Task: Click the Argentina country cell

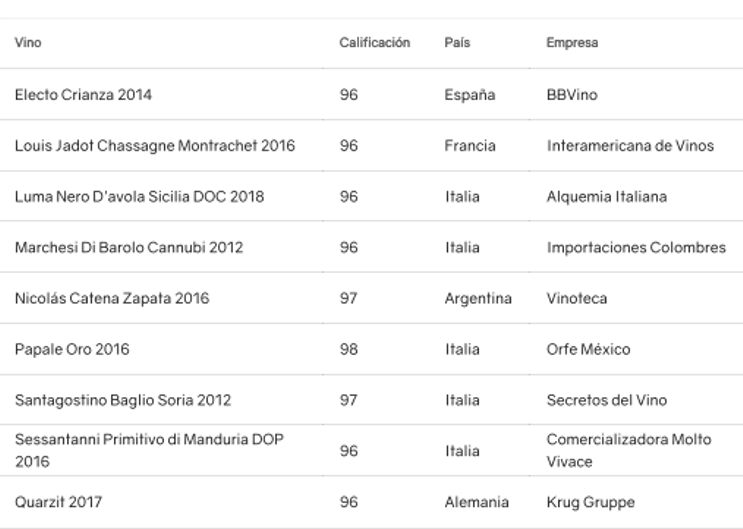Action: point(478,298)
